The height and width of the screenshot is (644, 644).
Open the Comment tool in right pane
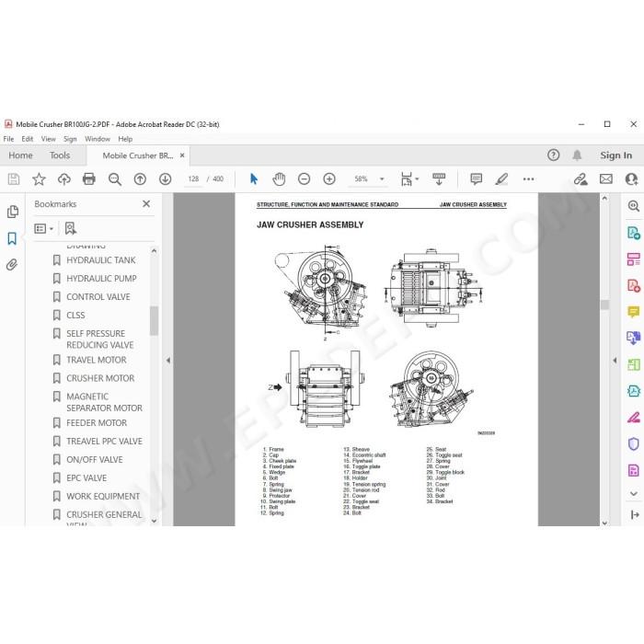[x=634, y=312]
